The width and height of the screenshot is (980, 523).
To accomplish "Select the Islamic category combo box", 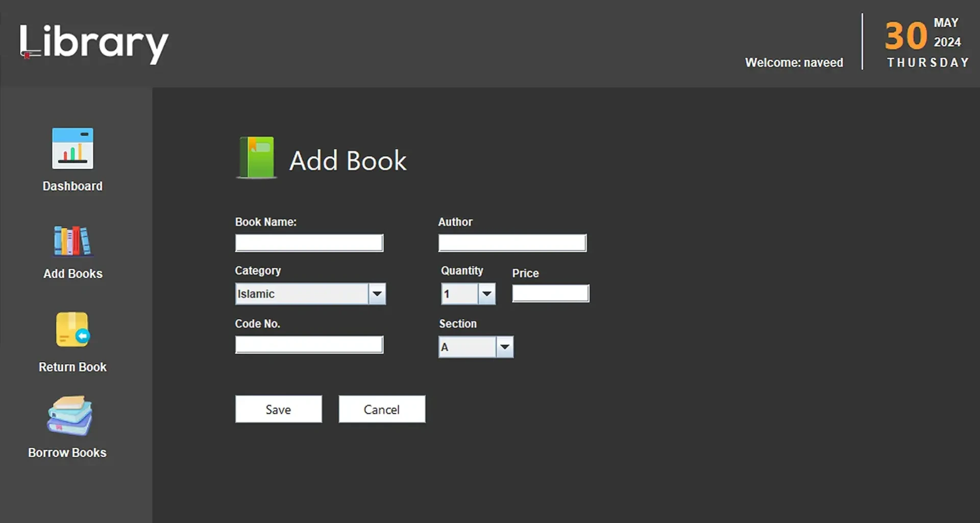I will (x=301, y=294).
